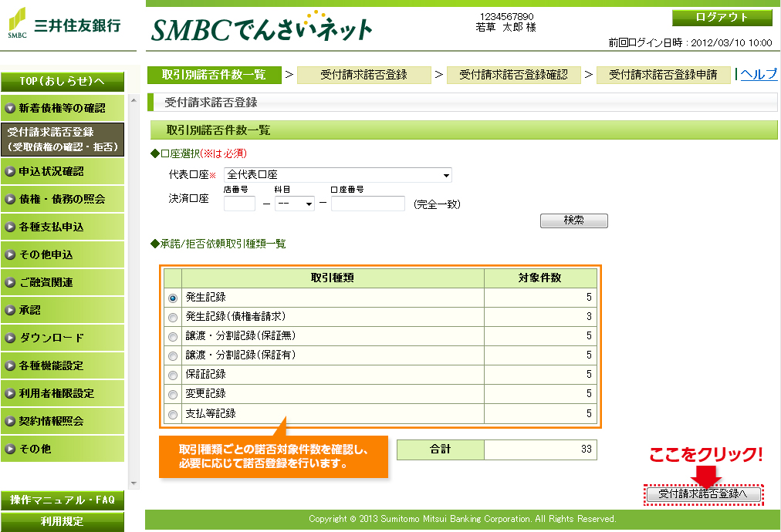Select 変更記録 radio button

[x=173, y=395]
